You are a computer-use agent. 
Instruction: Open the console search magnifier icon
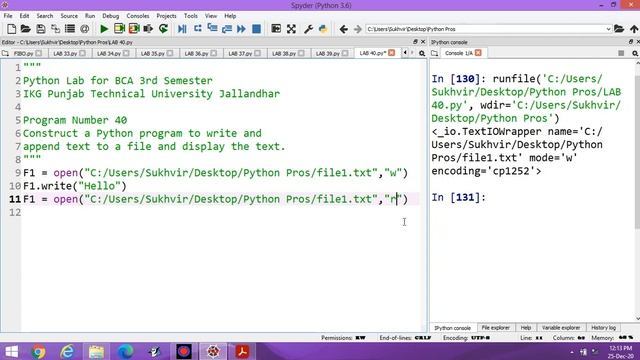click(635, 53)
